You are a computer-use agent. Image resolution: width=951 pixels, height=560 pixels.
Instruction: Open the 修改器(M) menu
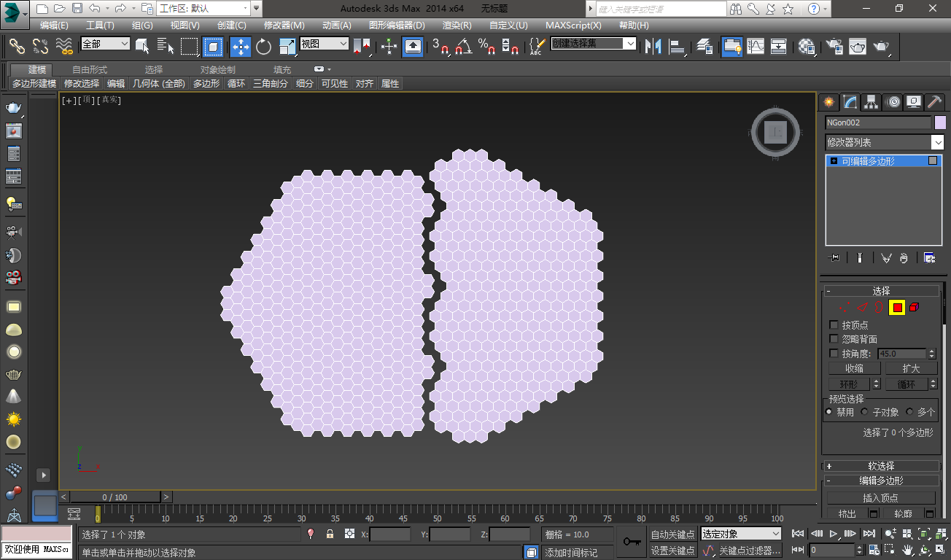[x=284, y=25]
